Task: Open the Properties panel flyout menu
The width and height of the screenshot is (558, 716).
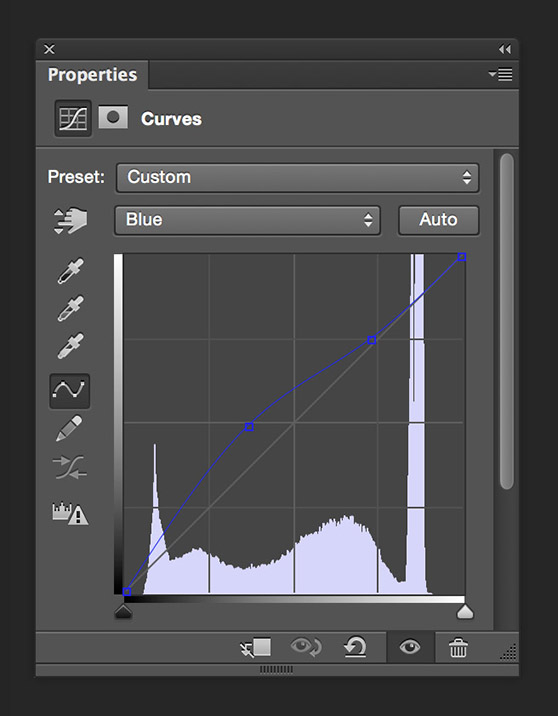Action: pyautogui.click(x=500, y=74)
